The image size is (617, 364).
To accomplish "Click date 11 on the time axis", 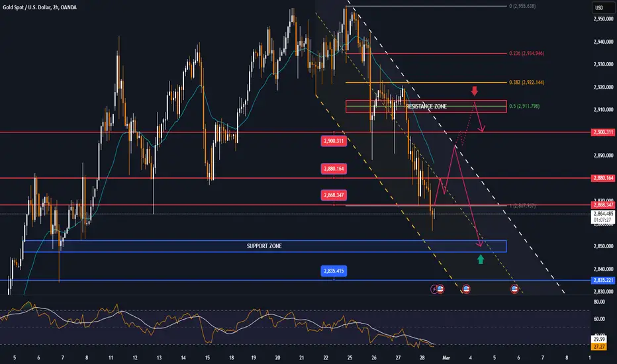I will 111,357.
